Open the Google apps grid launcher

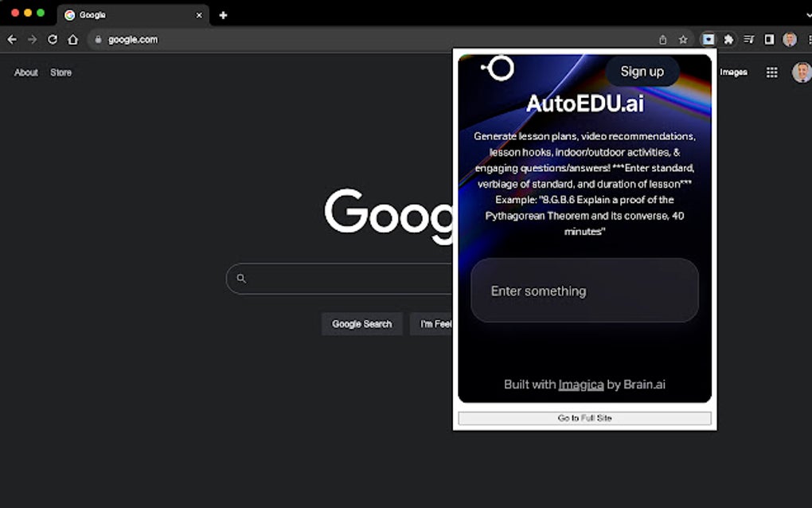coord(771,72)
